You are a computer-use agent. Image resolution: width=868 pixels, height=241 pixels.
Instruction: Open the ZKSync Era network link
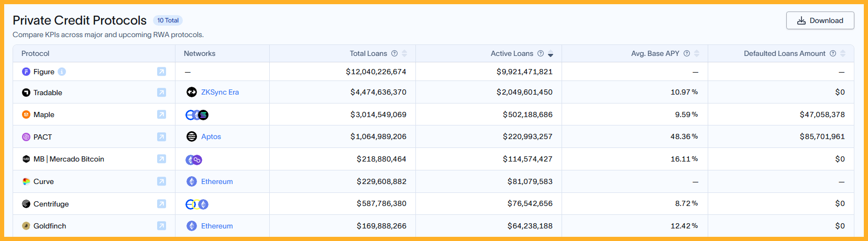[x=220, y=92]
